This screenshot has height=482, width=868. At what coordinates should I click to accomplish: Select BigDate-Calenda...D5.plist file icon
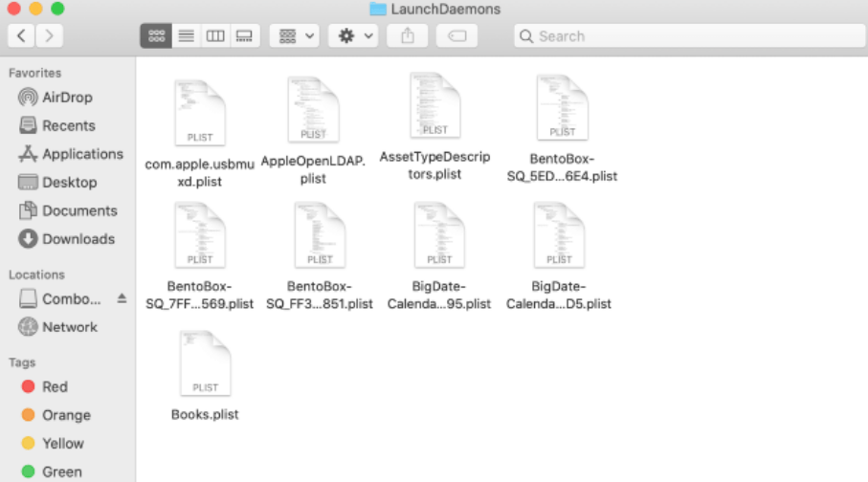coord(559,235)
